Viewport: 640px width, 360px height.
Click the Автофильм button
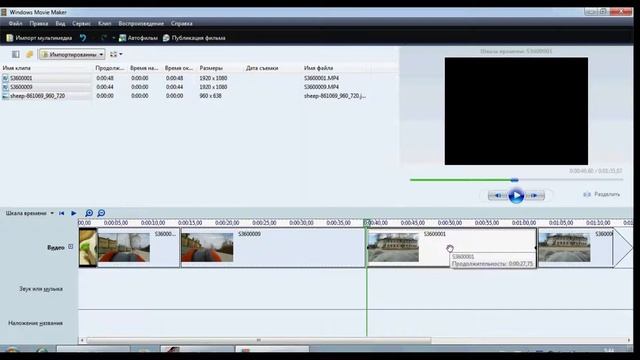[138, 38]
